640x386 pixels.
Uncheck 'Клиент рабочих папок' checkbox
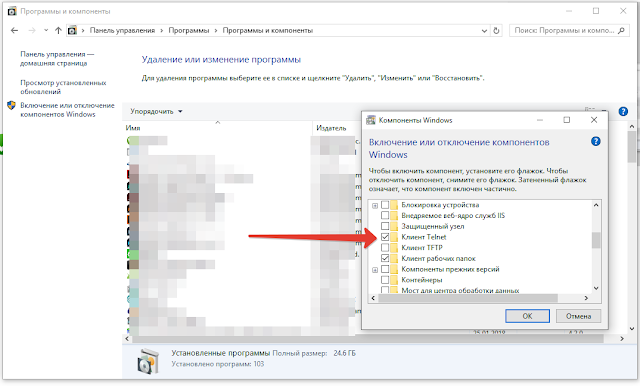[x=385, y=258]
